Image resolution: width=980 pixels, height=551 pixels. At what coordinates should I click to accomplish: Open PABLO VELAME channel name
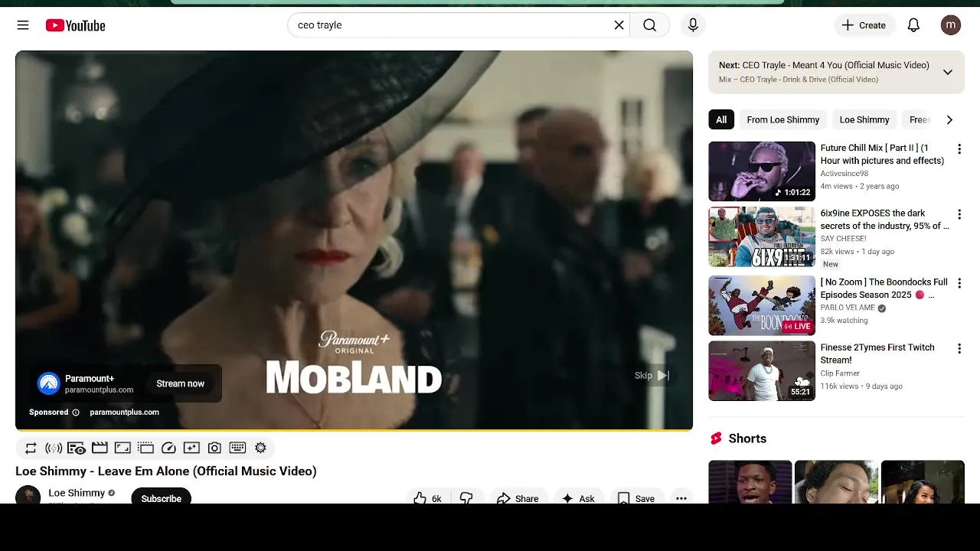[848, 308]
